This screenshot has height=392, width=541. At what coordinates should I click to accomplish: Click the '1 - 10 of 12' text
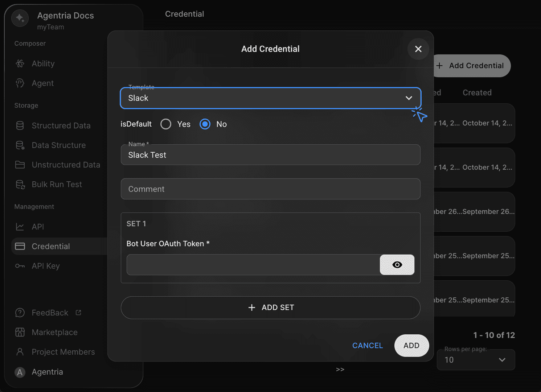[494, 335]
